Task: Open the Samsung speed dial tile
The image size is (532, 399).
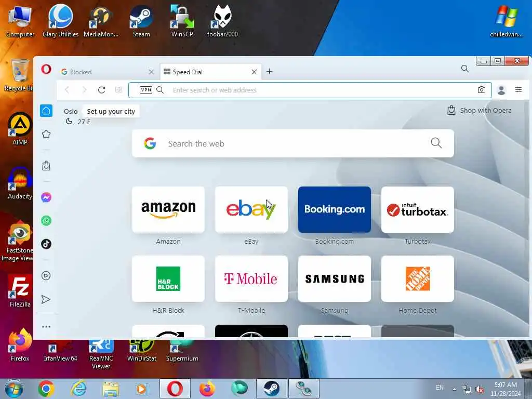Action: pyautogui.click(x=335, y=278)
